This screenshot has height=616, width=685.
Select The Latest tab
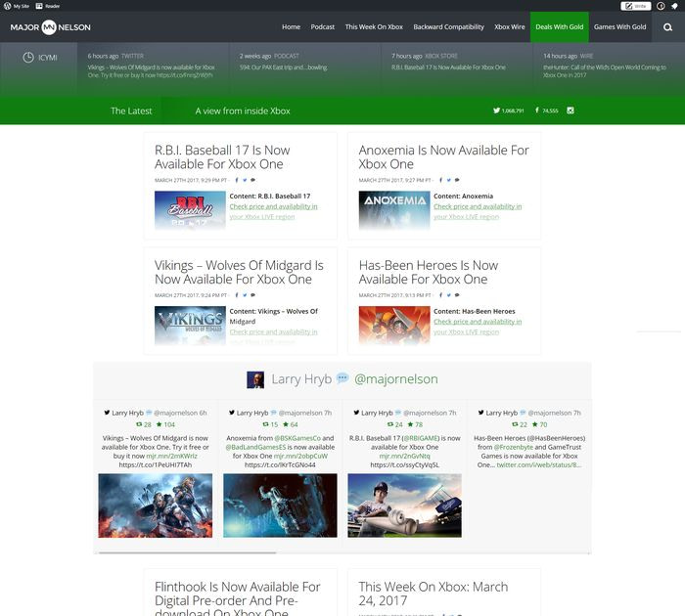tap(131, 110)
